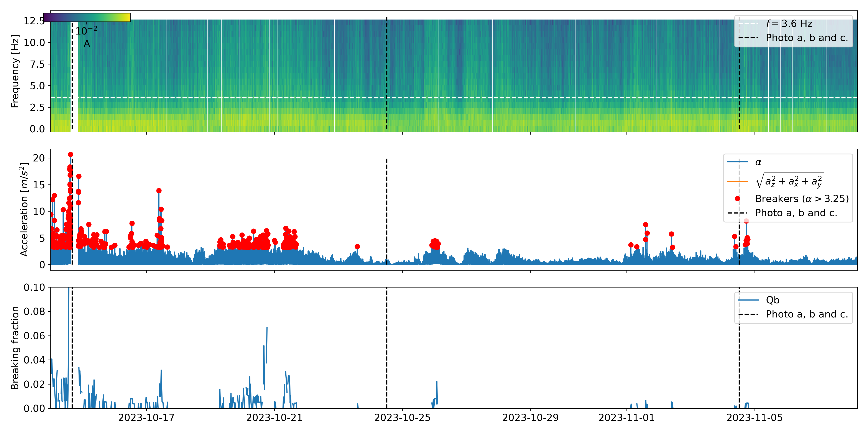Click the 2023-11-01 date tick label
This screenshot has height=434, width=868.
(626, 418)
